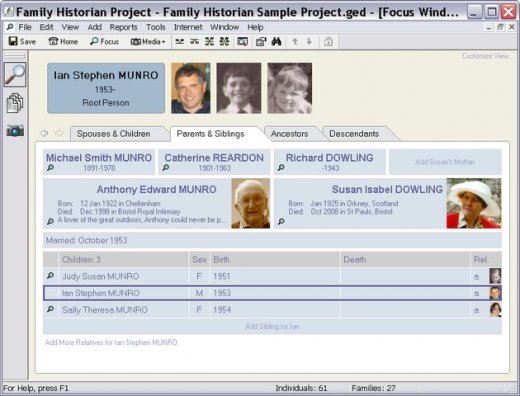520x396 pixels.
Task: Click magnifier icon under Michael Smith MUNRO
Action: tap(50, 168)
